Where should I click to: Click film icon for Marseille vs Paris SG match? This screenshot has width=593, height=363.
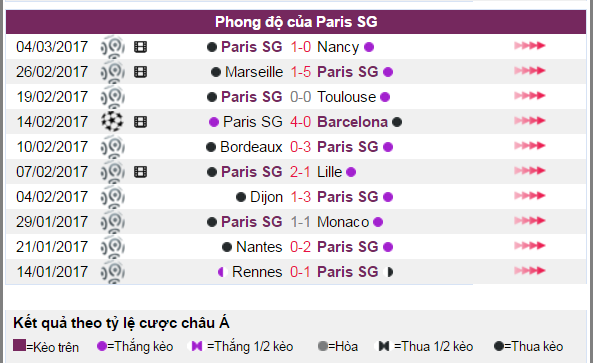click(x=140, y=72)
